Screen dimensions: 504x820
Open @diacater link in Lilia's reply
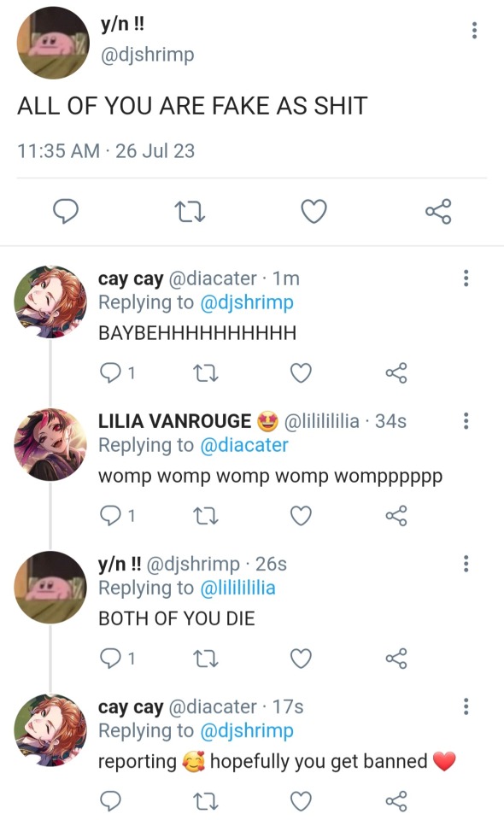point(244,445)
